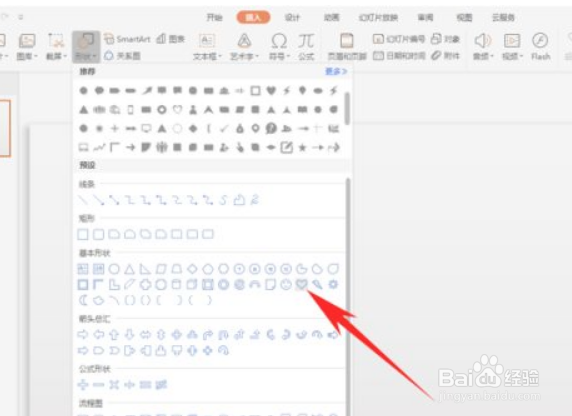
Task: Select the scribble line shape
Action: click(255, 200)
